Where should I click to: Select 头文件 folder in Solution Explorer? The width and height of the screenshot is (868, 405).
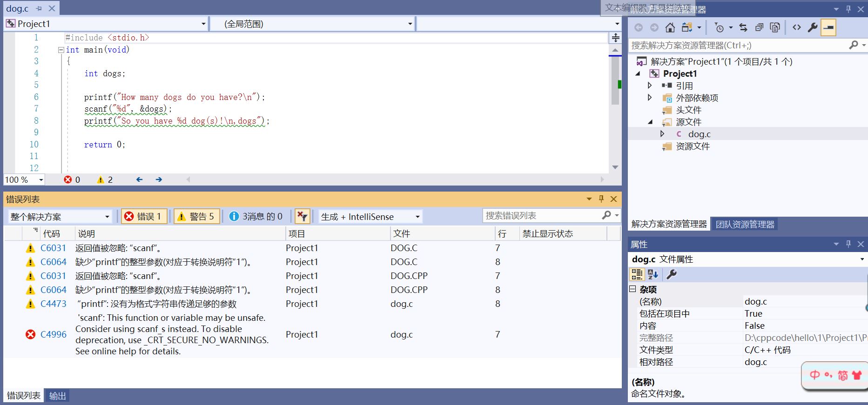[x=688, y=110]
